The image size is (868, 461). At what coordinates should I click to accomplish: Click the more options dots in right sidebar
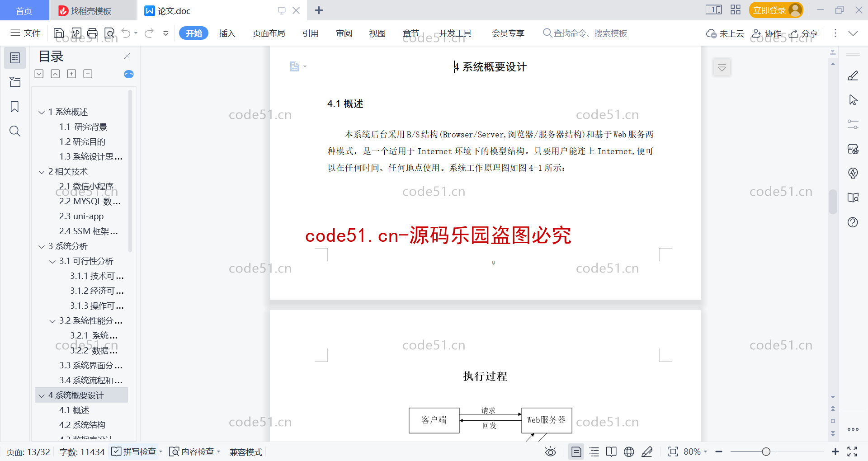click(853, 429)
